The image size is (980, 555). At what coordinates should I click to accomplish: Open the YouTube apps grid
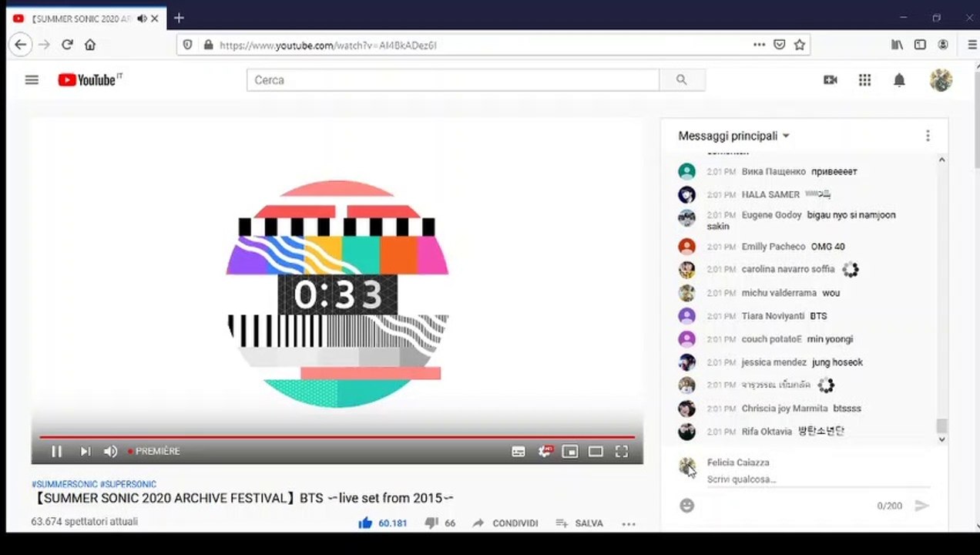[864, 80]
